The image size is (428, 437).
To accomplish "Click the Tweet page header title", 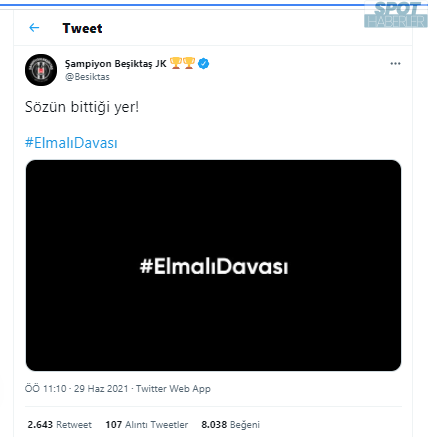I will pyautogui.click(x=82, y=28).
